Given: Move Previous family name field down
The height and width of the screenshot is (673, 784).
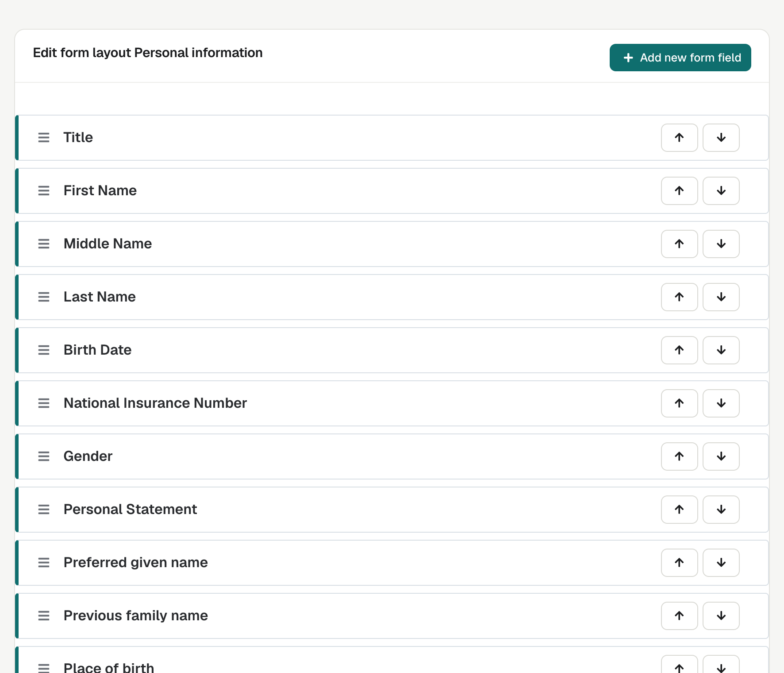Looking at the screenshot, I should tap(721, 616).
